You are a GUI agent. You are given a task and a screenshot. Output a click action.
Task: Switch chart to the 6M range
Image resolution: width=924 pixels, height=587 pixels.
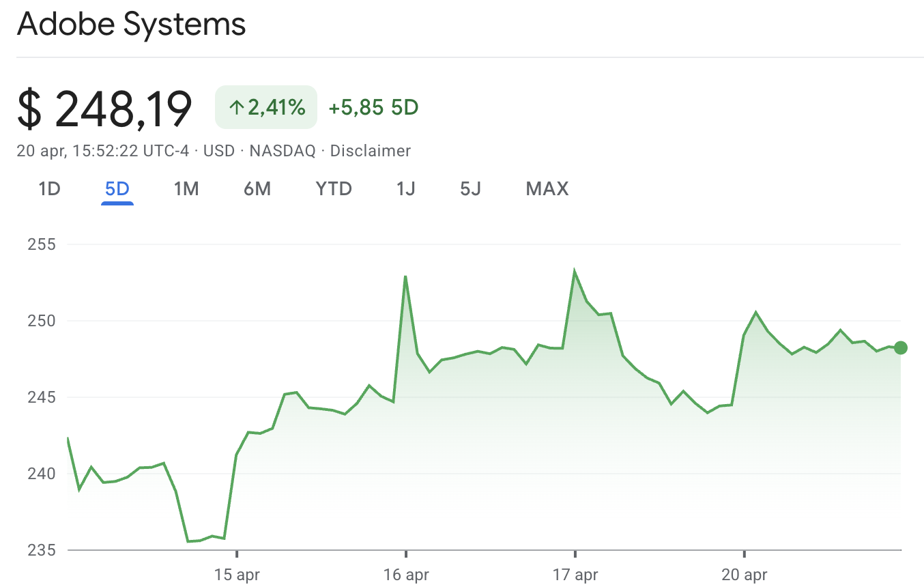(x=257, y=188)
